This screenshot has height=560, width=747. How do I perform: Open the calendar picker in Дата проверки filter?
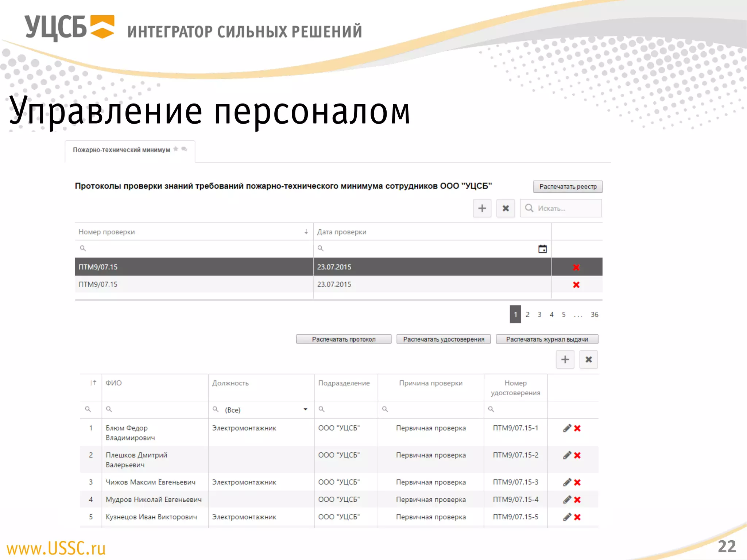pyautogui.click(x=542, y=249)
